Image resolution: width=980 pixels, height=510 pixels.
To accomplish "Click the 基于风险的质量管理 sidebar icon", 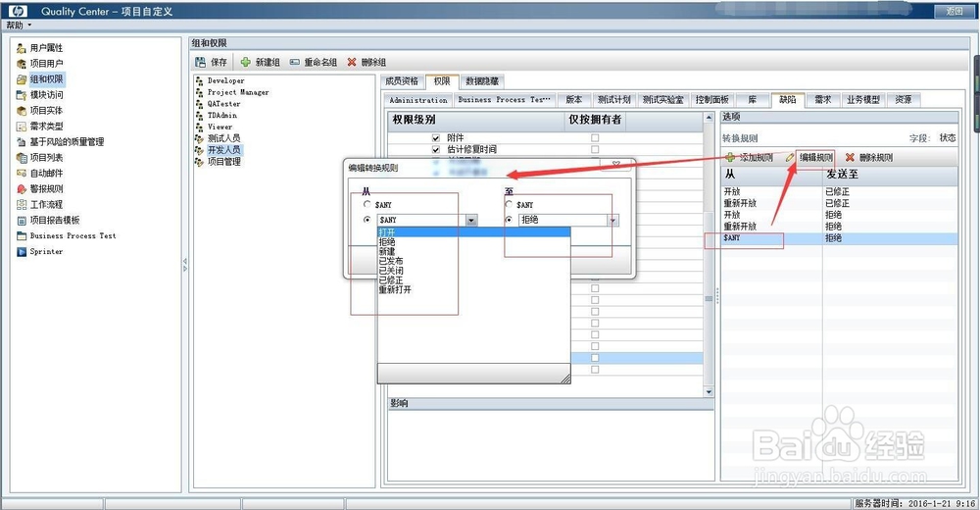I will (x=22, y=141).
